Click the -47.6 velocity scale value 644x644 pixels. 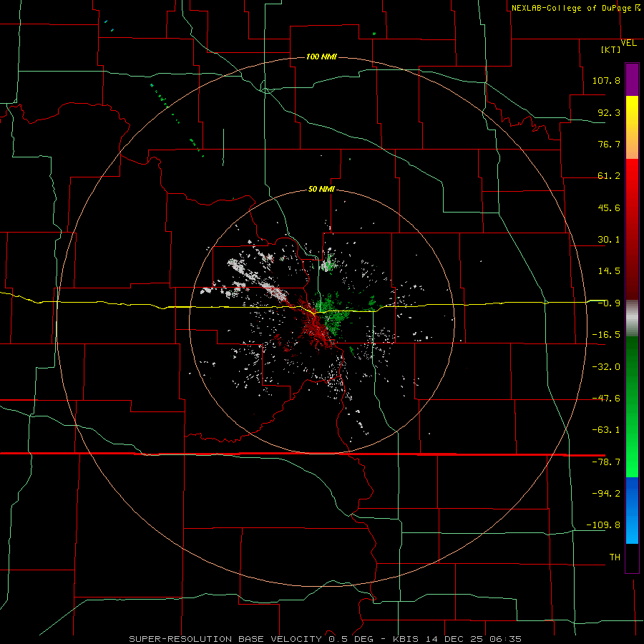click(606, 399)
